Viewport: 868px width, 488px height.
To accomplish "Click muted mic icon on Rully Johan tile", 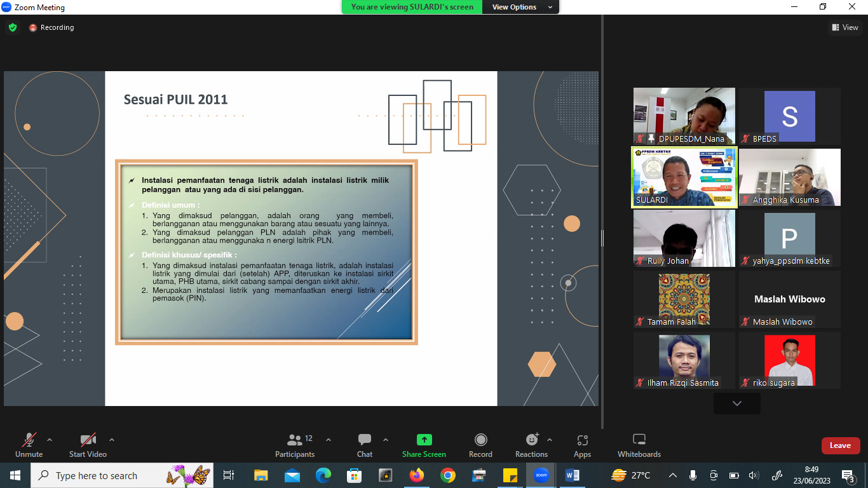I will (x=640, y=261).
